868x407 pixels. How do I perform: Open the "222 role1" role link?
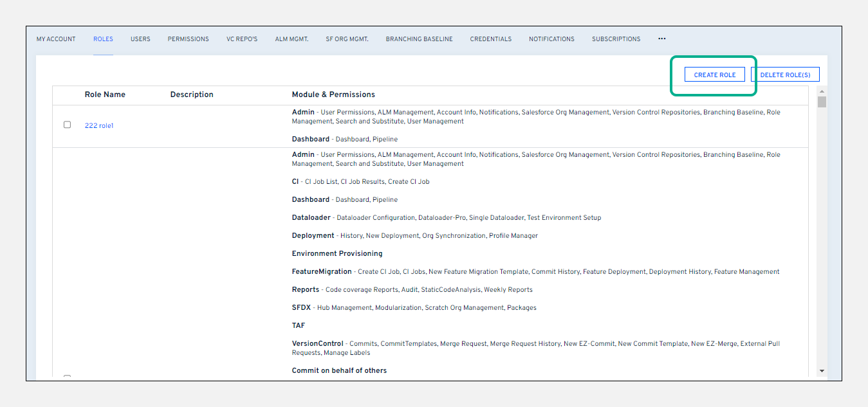pyautogui.click(x=99, y=125)
